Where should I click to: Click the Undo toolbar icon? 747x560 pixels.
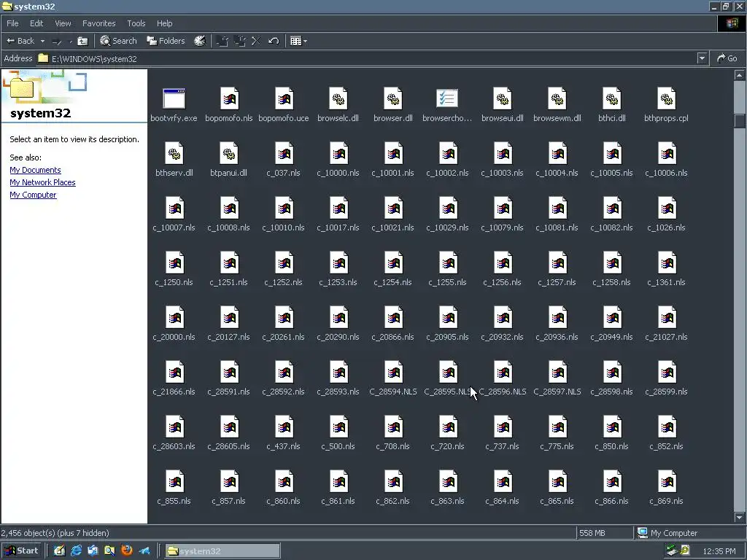point(274,41)
